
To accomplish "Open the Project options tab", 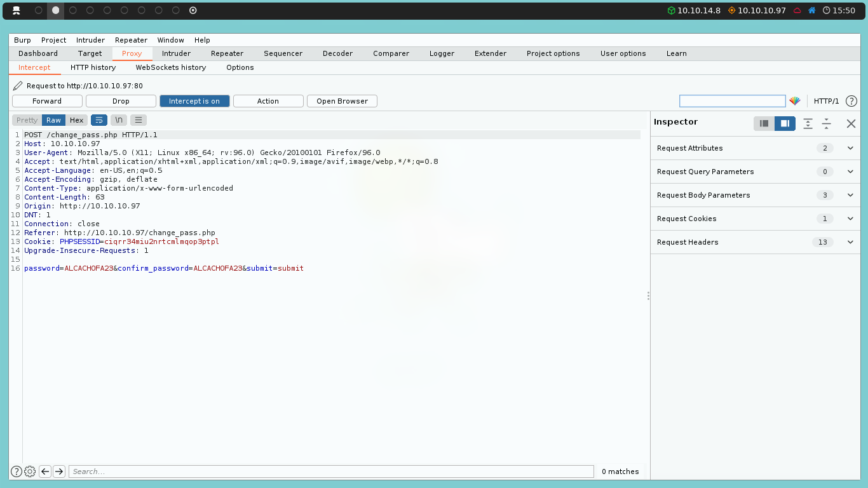I will 553,53.
